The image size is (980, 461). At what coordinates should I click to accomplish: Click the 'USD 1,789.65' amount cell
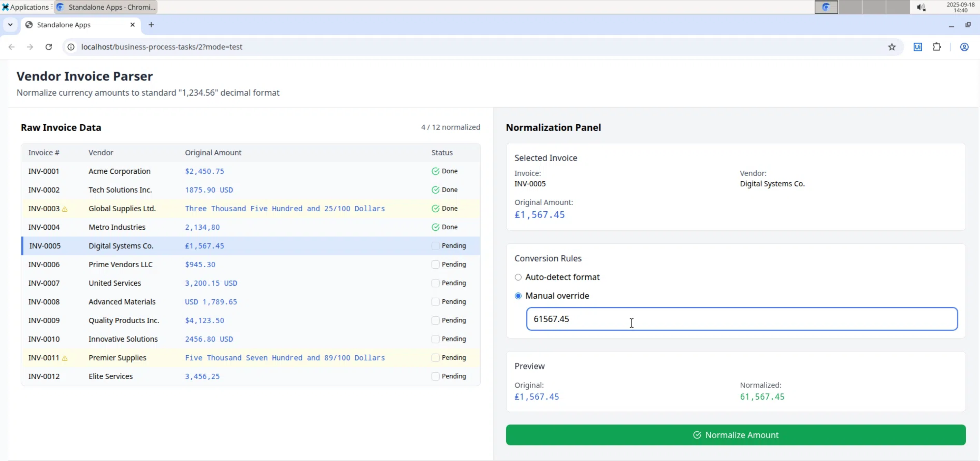coord(211,301)
